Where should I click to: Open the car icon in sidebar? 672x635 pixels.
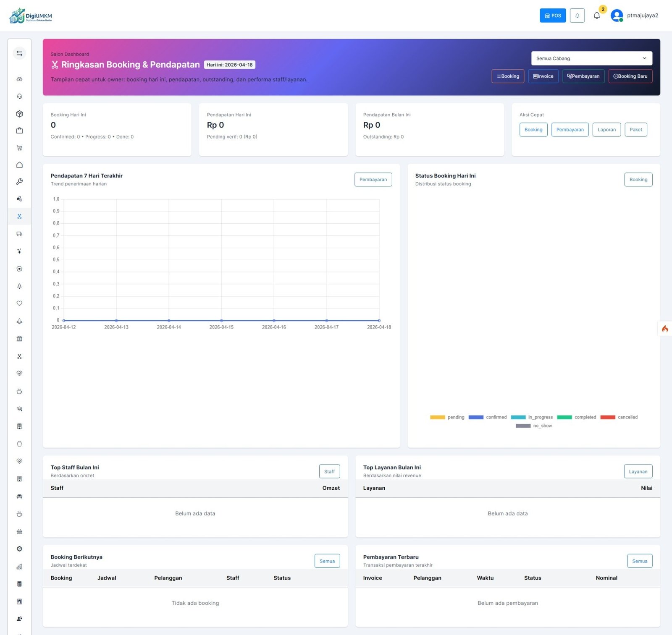tap(19, 497)
